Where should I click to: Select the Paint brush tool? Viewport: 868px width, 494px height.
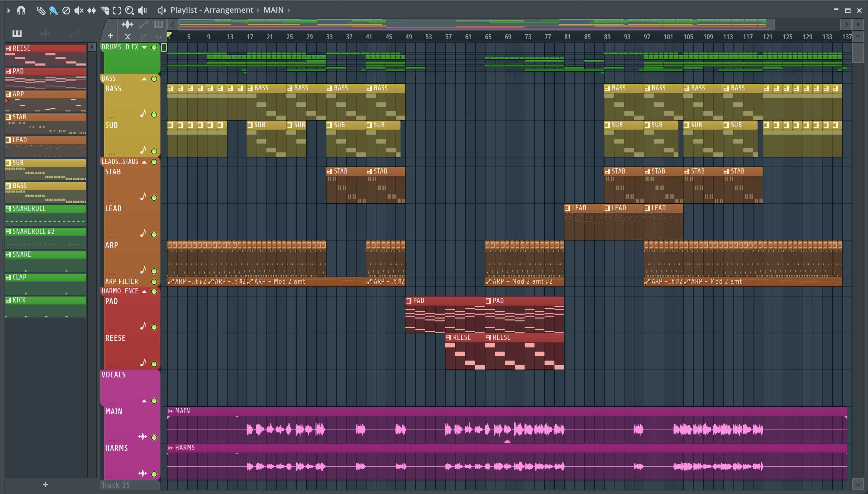[53, 11]
